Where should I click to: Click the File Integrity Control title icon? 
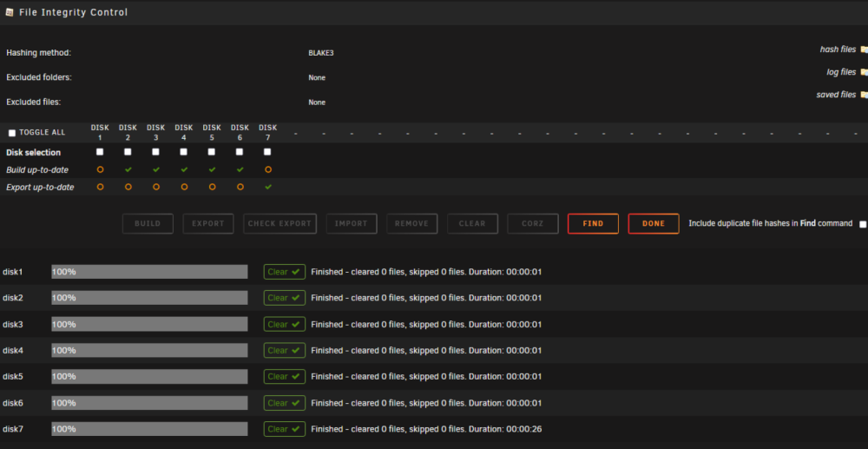coord(10,12)
